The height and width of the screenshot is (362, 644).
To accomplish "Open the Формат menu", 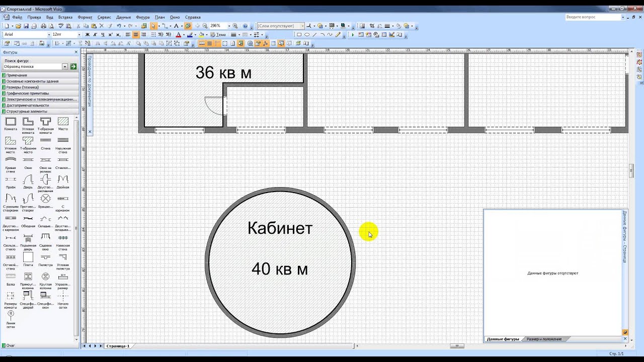I will (x=85, y=17).
